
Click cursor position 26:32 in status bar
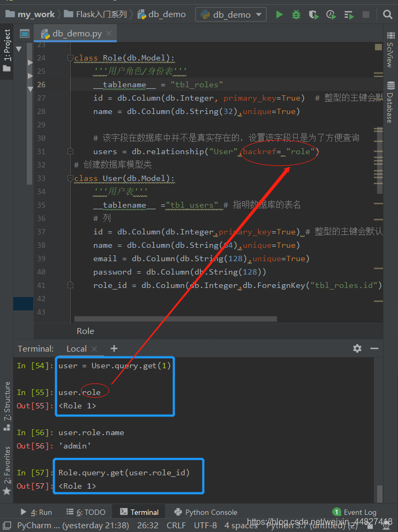(148, 525)
